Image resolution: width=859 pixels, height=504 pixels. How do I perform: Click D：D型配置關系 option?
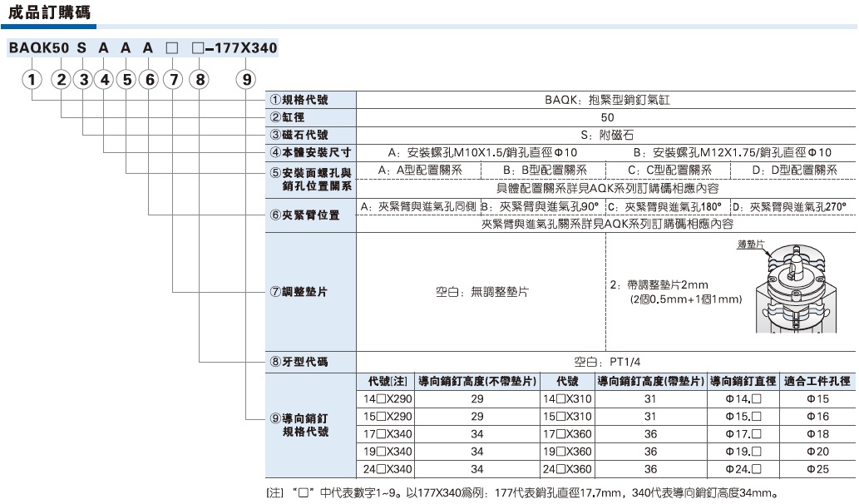[x=795, y=170]
